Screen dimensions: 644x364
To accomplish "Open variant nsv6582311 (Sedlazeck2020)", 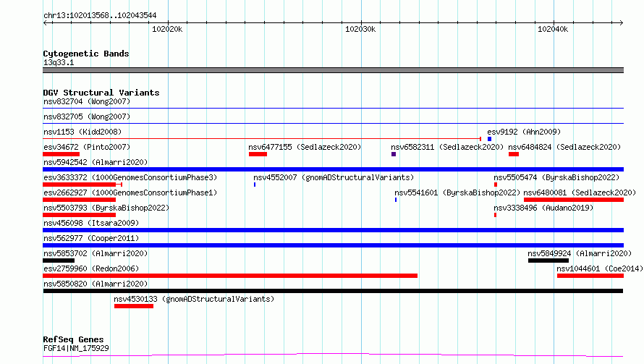I will [447, 147].
